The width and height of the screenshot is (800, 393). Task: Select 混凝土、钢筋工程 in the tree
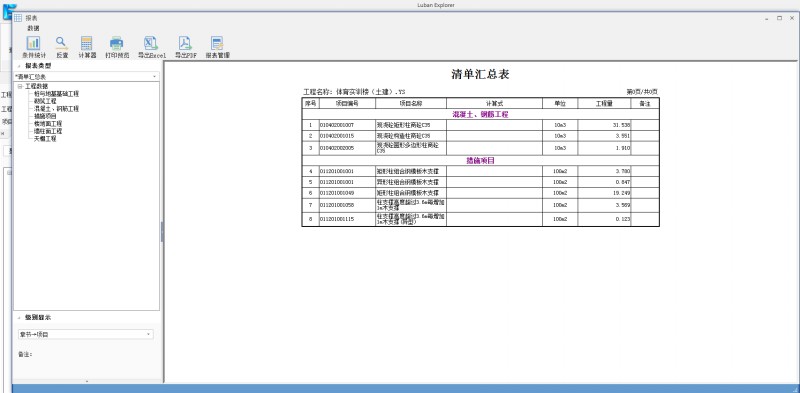click(x=56, y=109)
